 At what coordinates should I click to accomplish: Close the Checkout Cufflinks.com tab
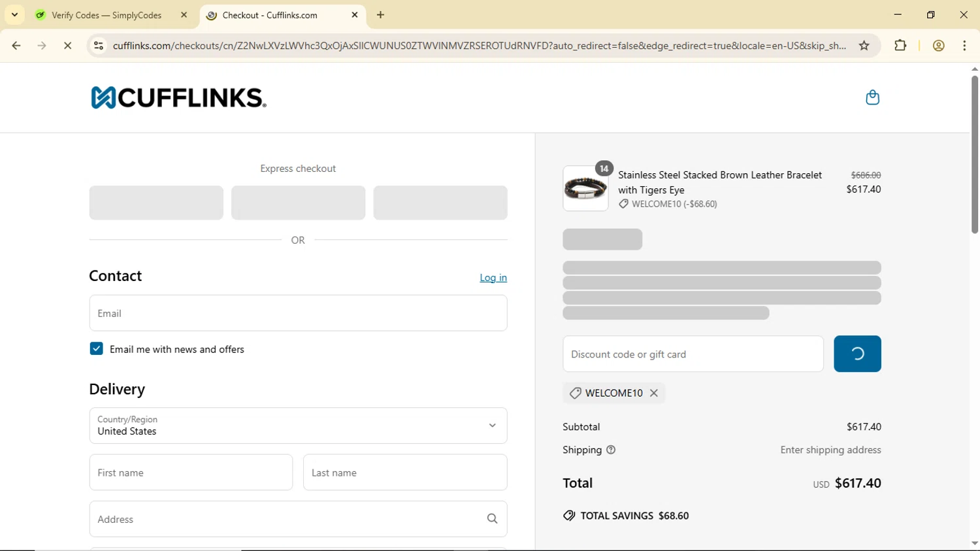tap(355, 15)
